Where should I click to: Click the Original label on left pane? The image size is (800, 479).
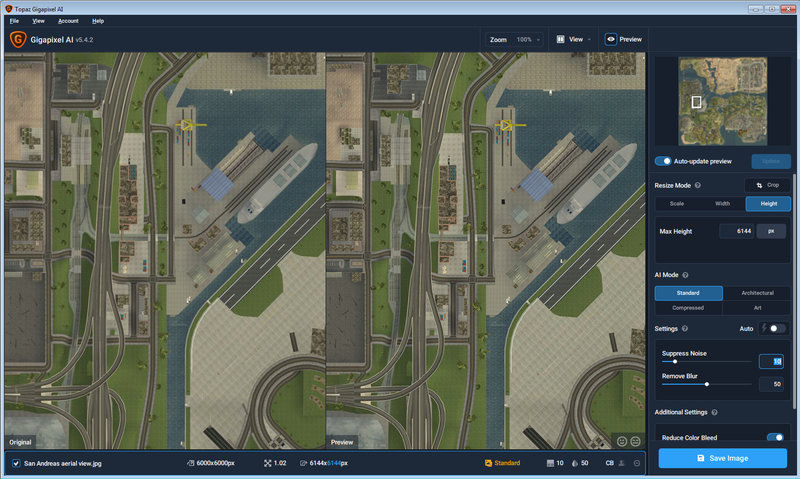20,442
